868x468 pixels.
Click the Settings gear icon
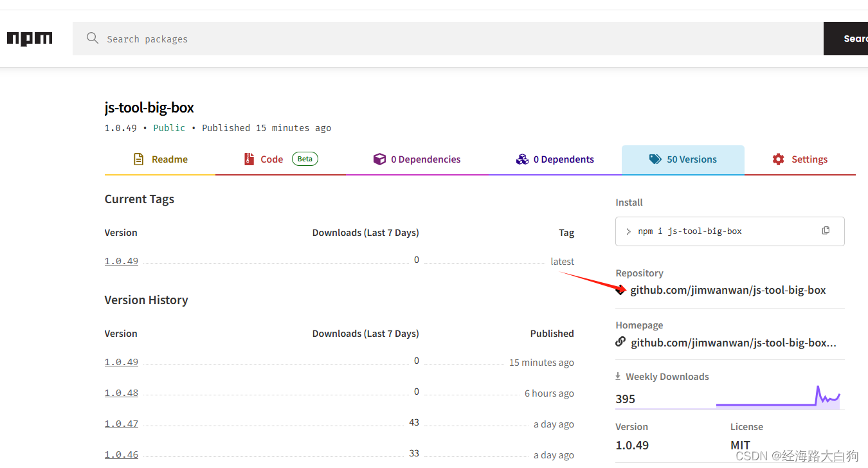pos(778,159)
